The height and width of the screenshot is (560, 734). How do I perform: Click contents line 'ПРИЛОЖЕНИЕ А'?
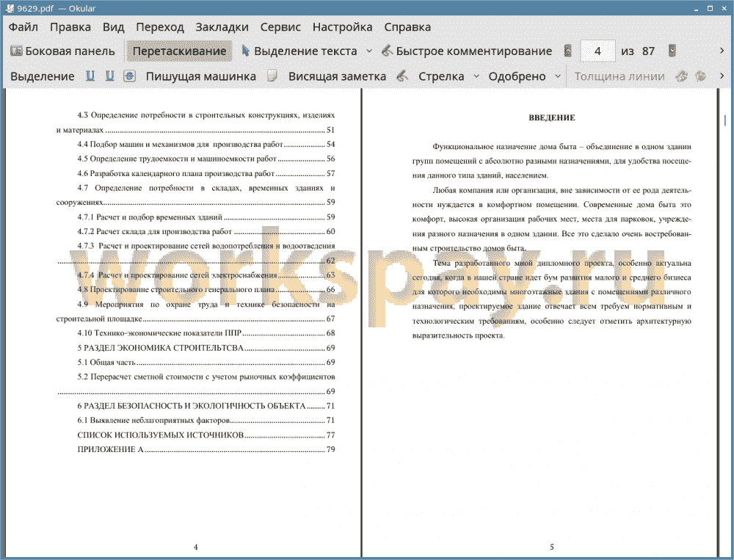206,449
